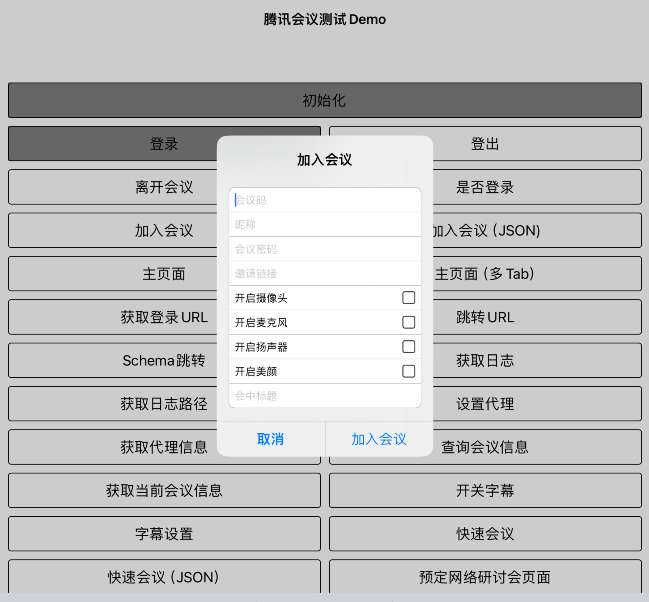The image size is (649, 602).
Task: Click the 跳转 URL button
Action: 485,317
